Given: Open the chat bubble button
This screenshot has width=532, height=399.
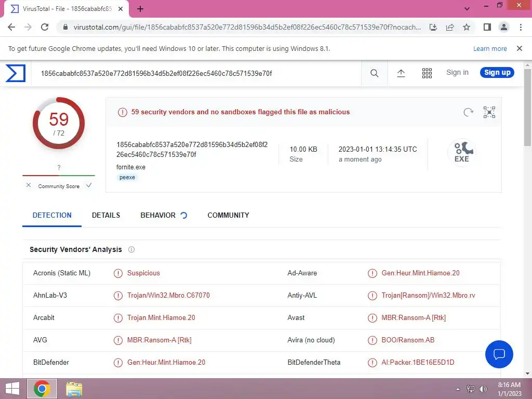Looking at the screenshot, I should pyautogui.click(x=499, y=354).
